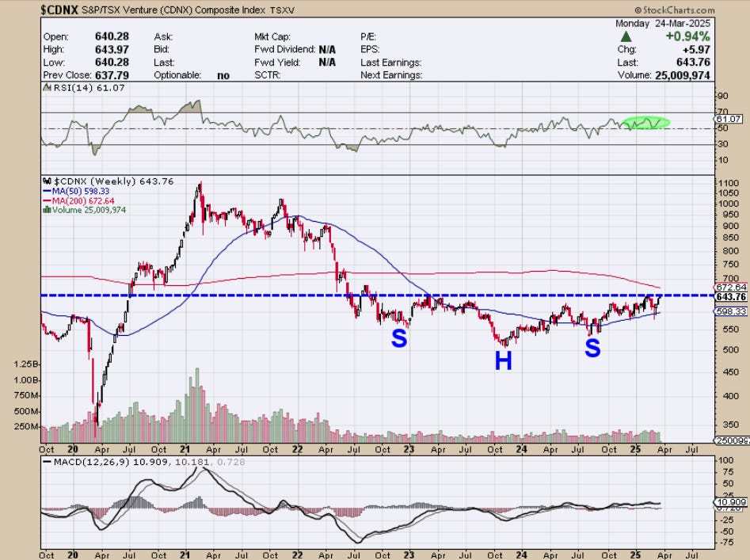The width and height of the screenshot is (750, 560).
Task: Click the volume bars icon in the legend
Action: click(47, 210)
